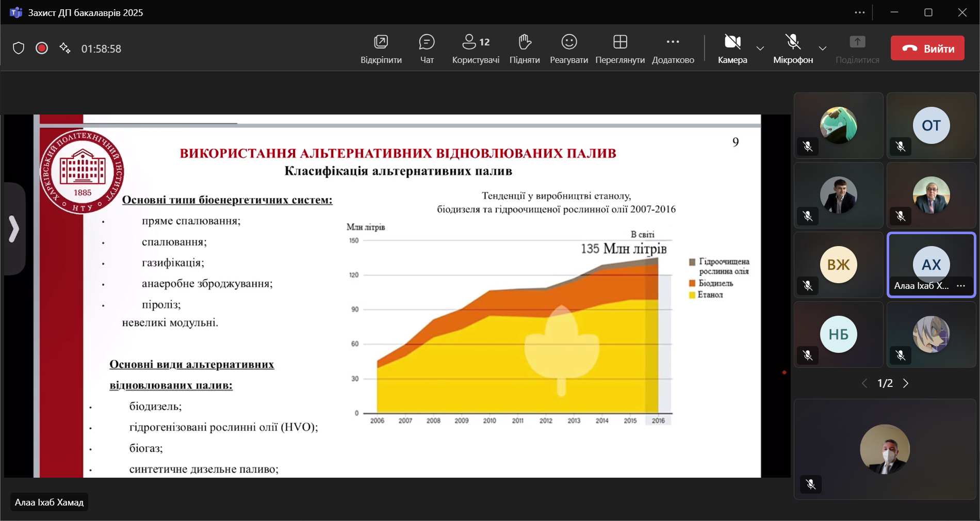Go to next participants page

click(x=906, y=383)
